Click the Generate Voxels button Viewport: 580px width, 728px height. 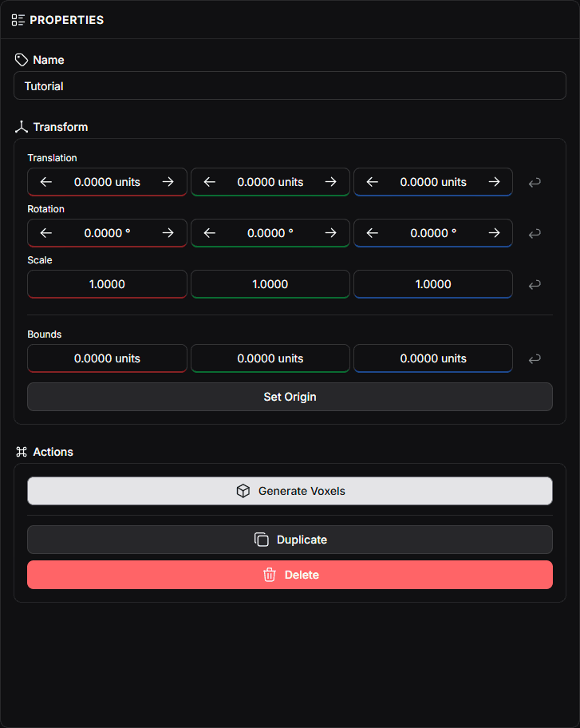pyautogui.click(x=290, y=491)
